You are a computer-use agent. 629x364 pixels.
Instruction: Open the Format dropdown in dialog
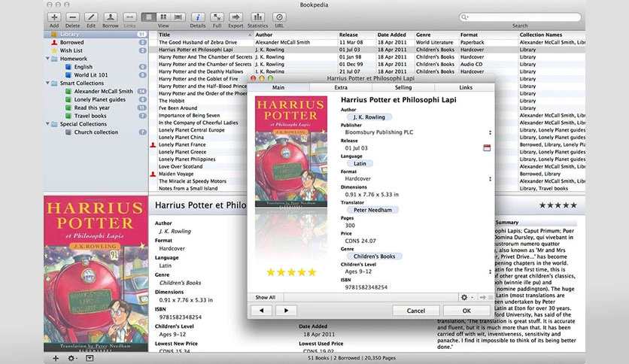490,179
